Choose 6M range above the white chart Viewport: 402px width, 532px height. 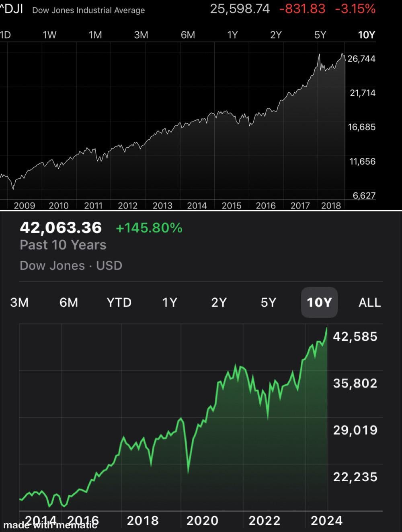pos(188,35)
